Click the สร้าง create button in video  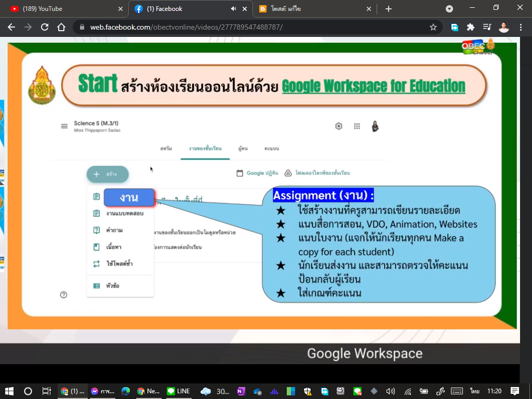[x=108, y=174]
